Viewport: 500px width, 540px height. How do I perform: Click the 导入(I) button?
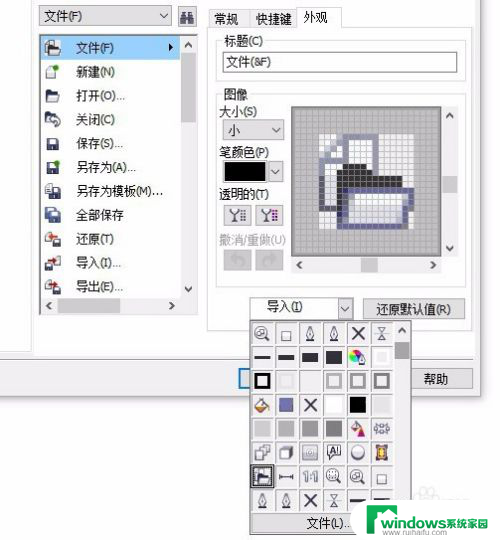pos(294,308)
